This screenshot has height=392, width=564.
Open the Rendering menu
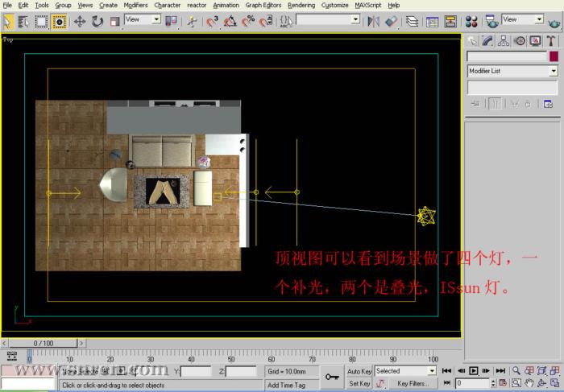pyautogui.click(x=301, y=5)
